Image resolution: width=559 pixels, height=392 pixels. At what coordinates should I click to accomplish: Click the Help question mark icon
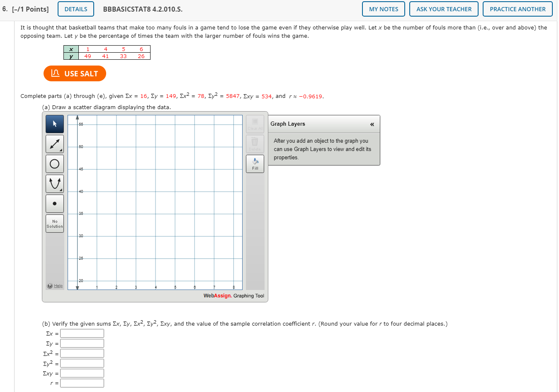coord(50,285)
